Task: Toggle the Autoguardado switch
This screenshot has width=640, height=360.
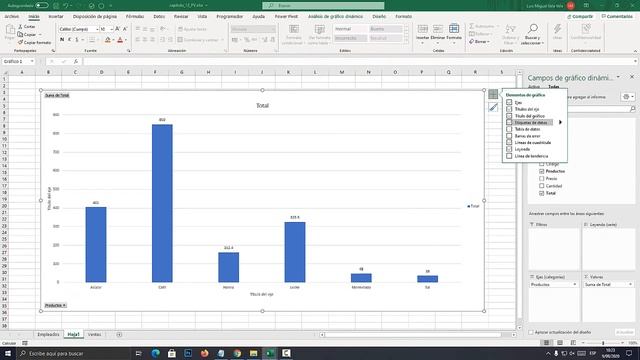Action: point(42,5)
